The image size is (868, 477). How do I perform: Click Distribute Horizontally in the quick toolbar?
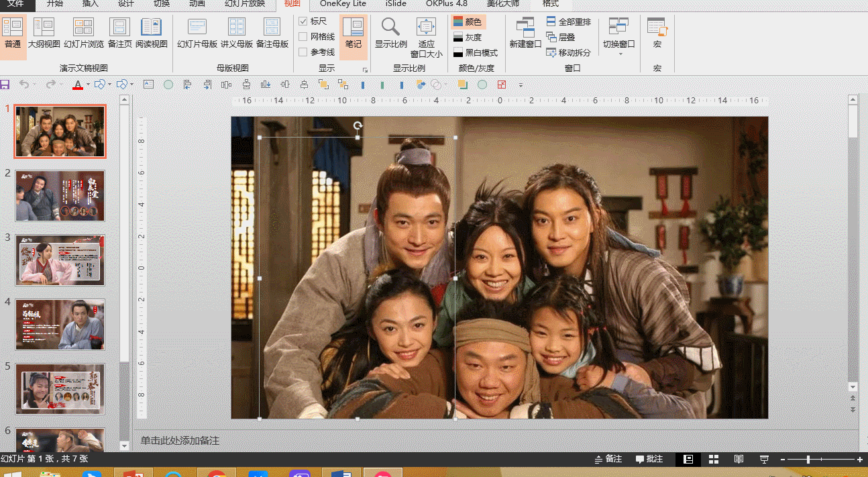pos(226,85)
